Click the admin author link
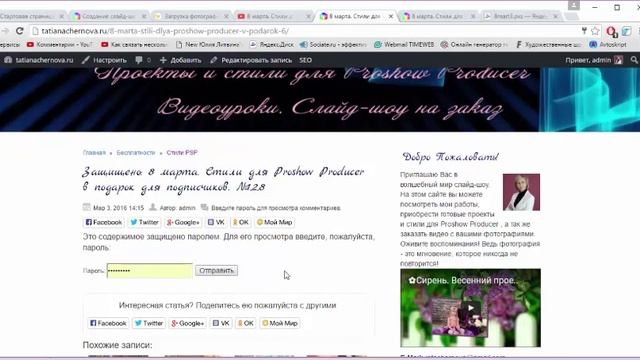 187,208
